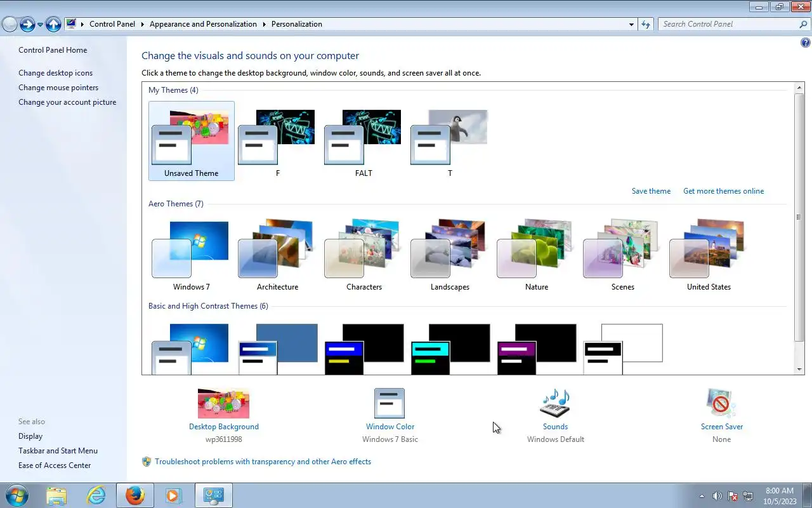The height and width of the screenshot is (508, 812).
Task: Open Sounds settings icon
Action: [x=555, y=403]
